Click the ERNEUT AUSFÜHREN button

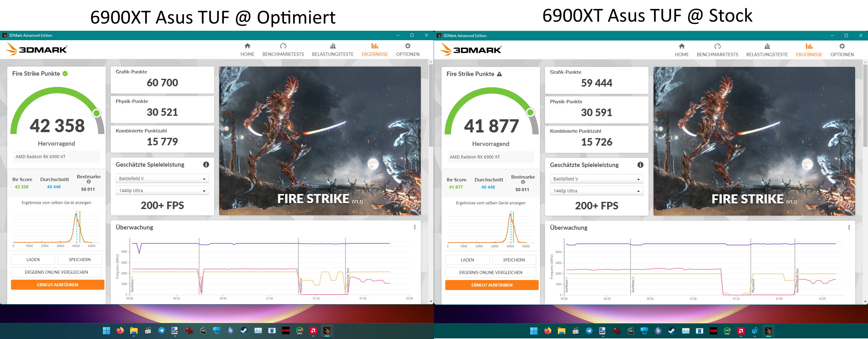pos(57,284)
